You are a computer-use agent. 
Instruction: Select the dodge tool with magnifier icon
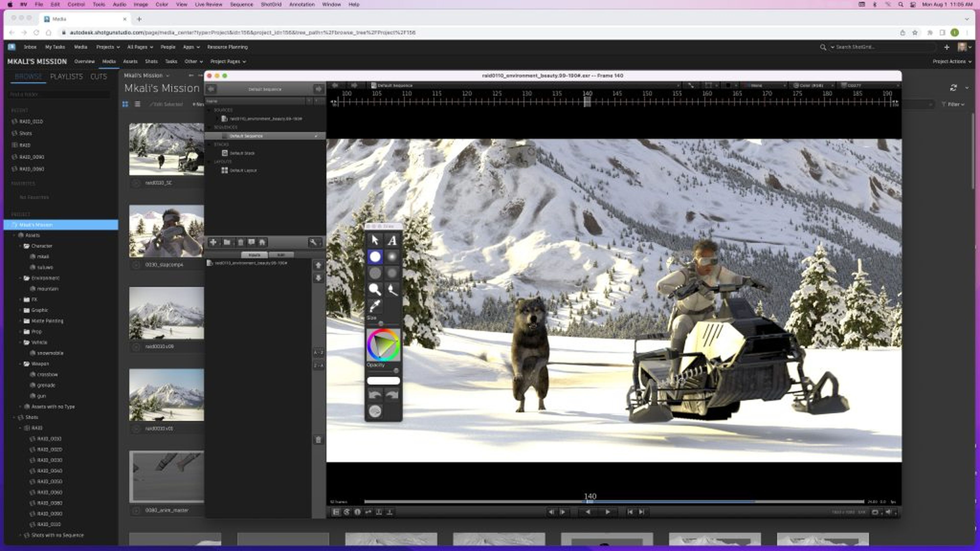pos(375,289)
